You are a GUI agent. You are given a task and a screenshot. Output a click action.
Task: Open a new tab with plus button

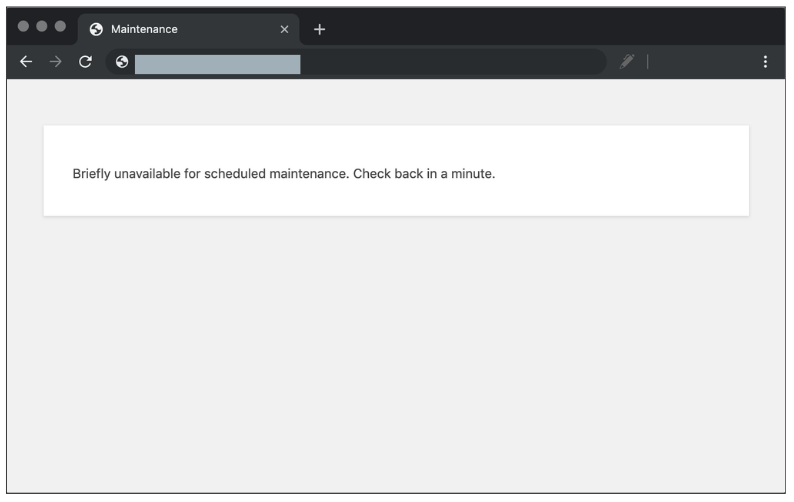(x=319, y=29)
